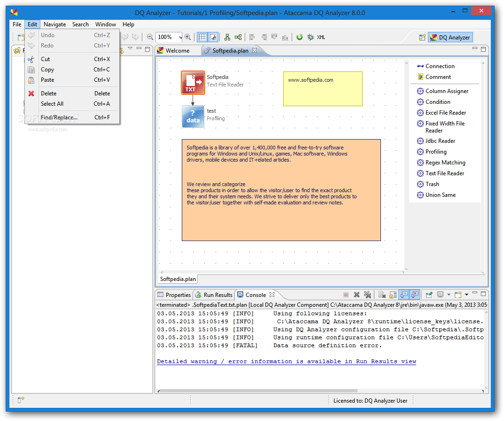Click Remove All Terminated Launches icon
The image size is (504, 421).
coord(367,294)
